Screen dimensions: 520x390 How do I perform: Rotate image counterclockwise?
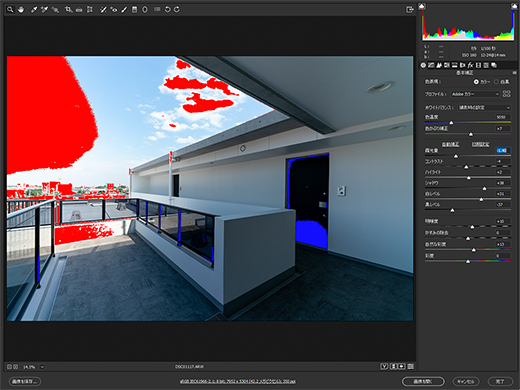tap(167, 10)
